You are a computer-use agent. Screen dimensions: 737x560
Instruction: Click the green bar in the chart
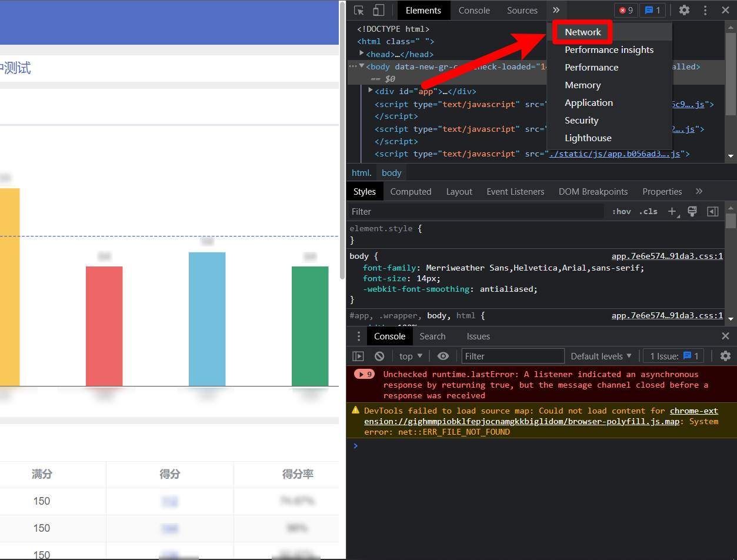[310, 326]
